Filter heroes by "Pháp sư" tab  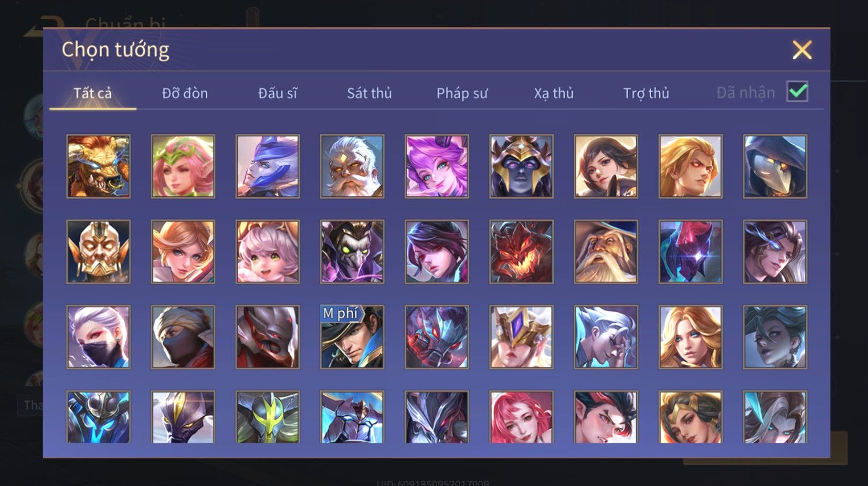coord(462,93)
